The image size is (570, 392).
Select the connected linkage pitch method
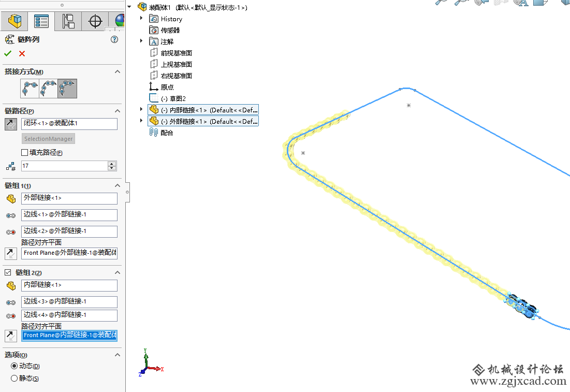coord(67,89)
